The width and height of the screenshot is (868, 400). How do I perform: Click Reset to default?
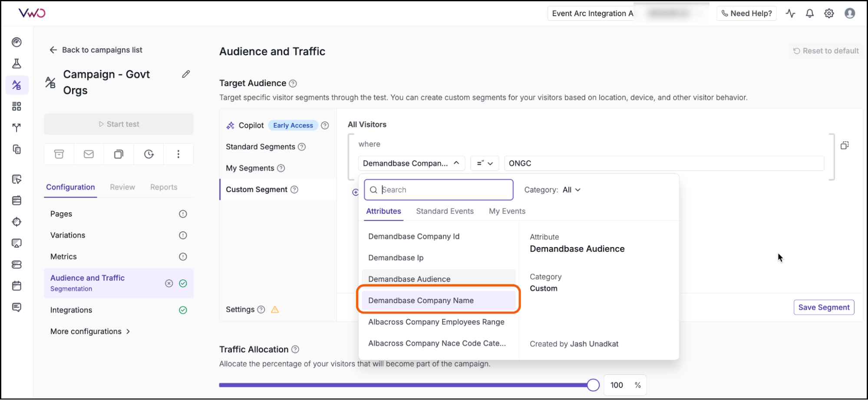(825, 51)
